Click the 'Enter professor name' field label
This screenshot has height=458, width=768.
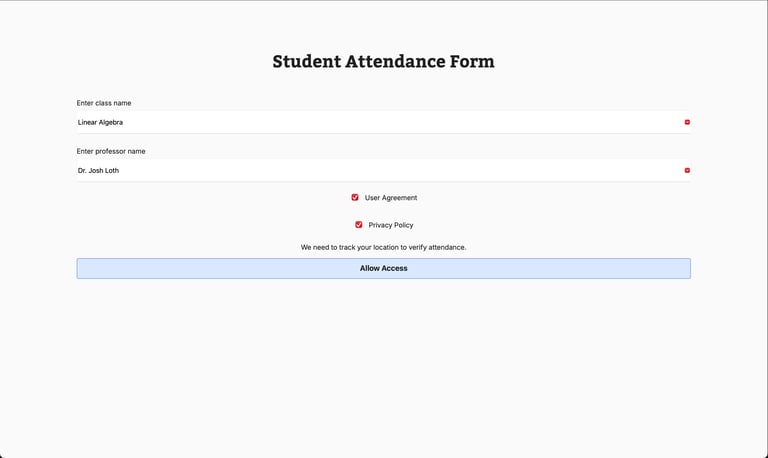111,151
